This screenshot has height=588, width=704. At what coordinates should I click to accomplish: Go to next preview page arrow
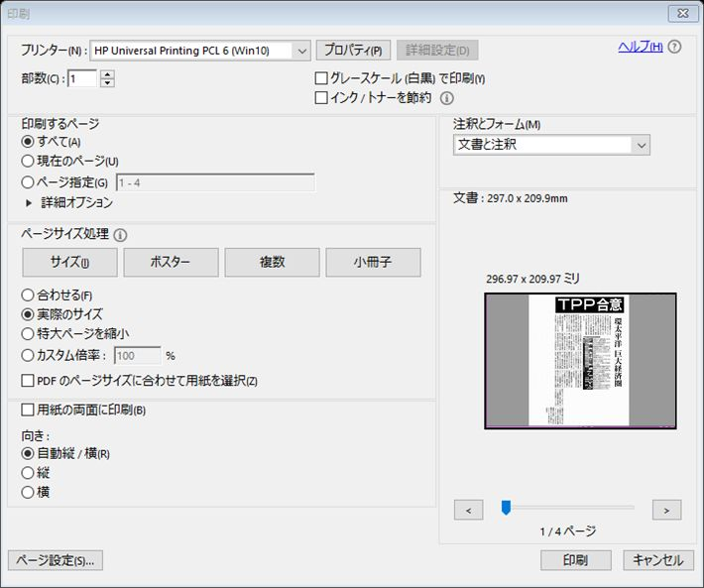pos(666,510)
